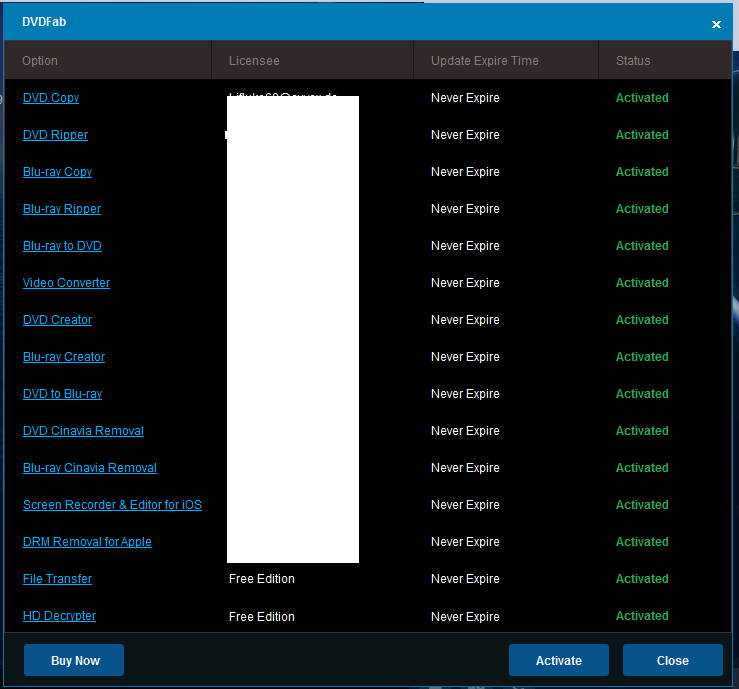The image size is (739, 689).
Task: Open the Blu-ray Ripper link
Action: pos(62,209)
